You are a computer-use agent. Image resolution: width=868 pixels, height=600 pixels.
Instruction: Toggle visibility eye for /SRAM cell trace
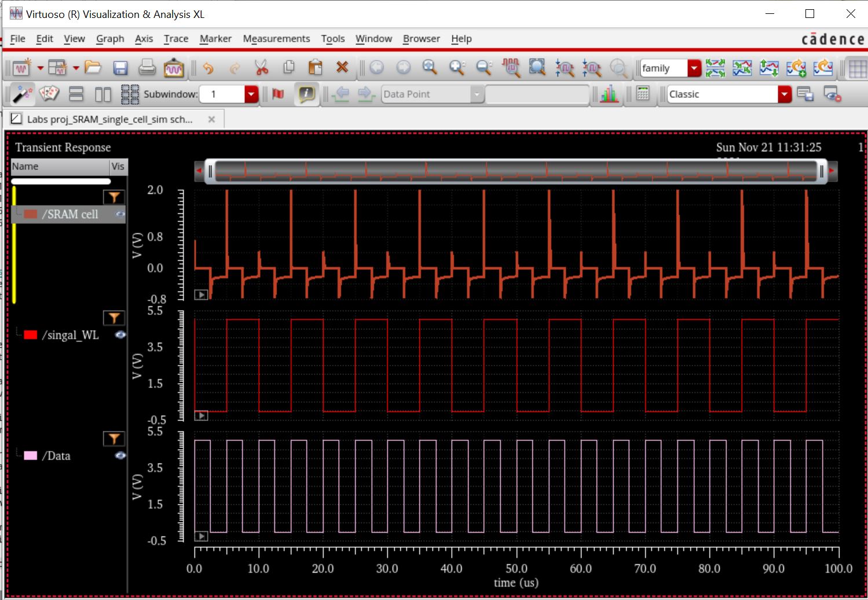[120, 214]
